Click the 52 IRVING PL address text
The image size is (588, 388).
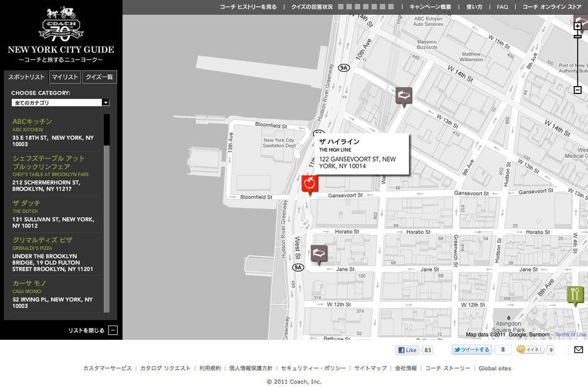(x=53, y=303)
